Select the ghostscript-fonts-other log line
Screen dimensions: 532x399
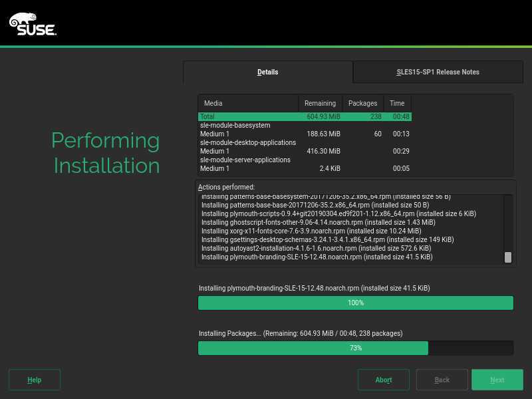319,223
